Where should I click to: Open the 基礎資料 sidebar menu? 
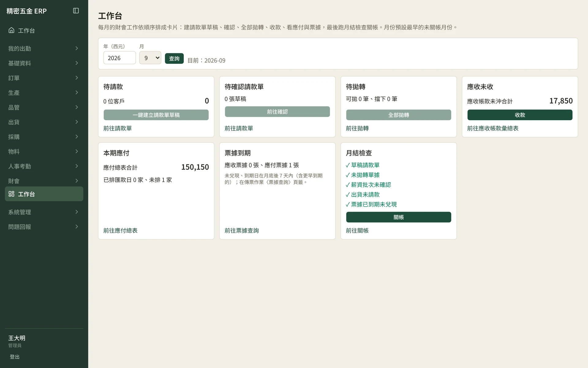(44, 63)
